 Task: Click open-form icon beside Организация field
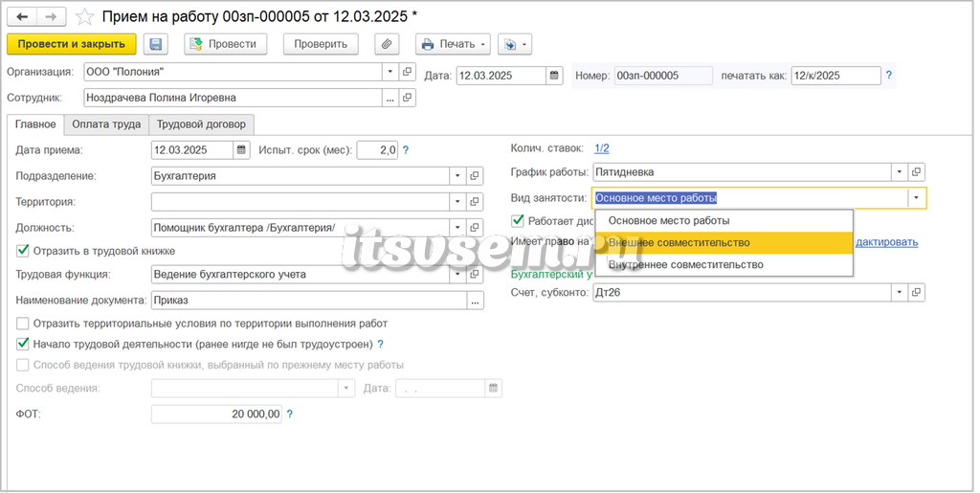click(408, 72)
